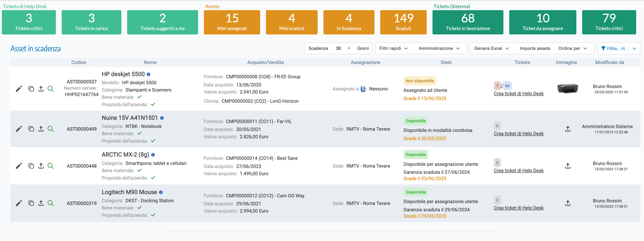The height and width of the screenshot is (241, 644).
Task: Click copy icon for Nuine 15V A41N1501 row
Action: coord(31,129)
